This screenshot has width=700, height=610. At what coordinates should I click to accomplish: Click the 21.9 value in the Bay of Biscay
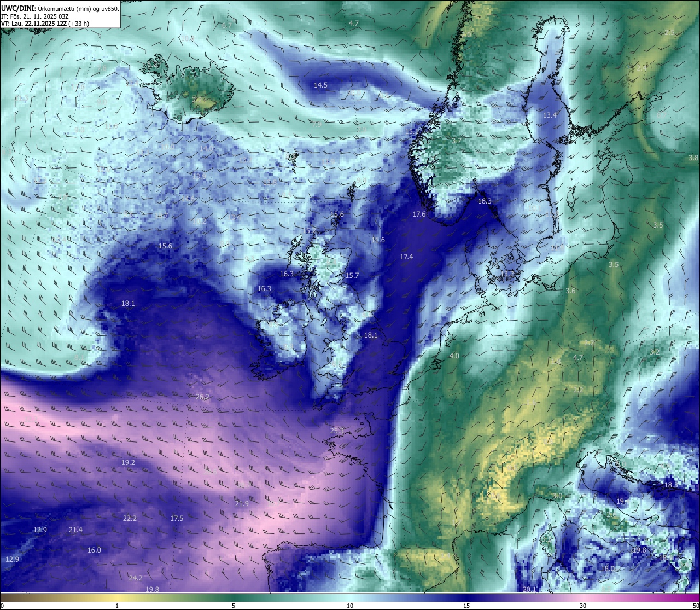pyautogui.click(x=242, y=504)
